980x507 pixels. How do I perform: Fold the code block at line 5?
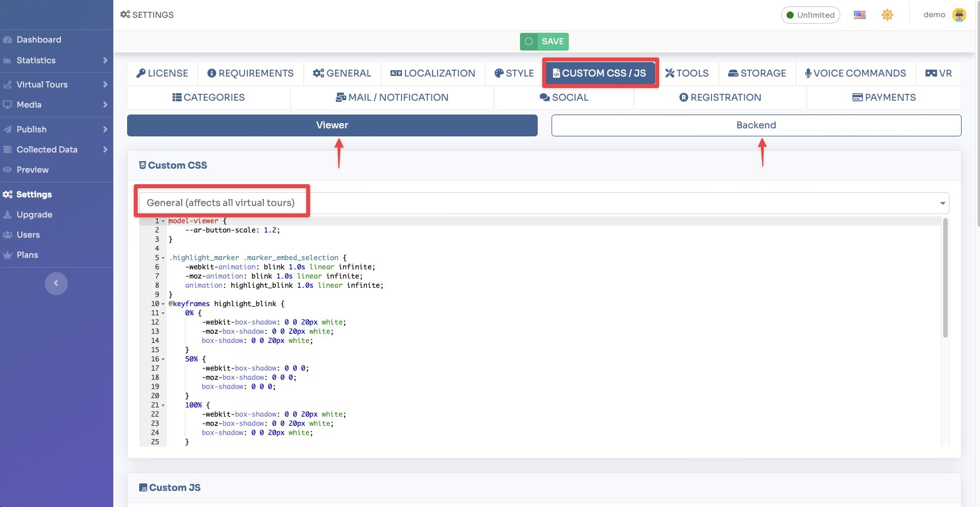[x=163, y=258]
